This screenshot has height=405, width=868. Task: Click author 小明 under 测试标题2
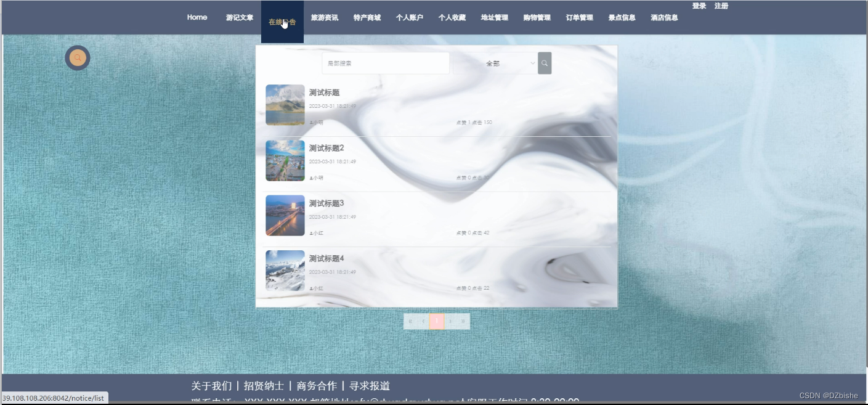coord(316,178)
